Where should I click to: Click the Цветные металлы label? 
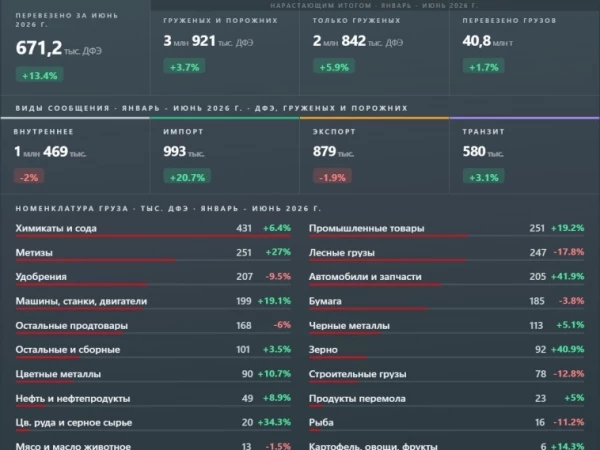58,374
